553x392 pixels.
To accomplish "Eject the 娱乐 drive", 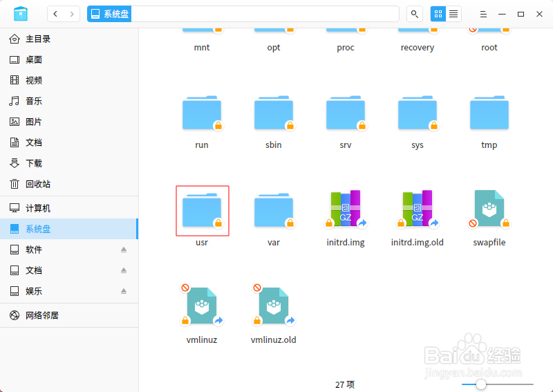I will tap(124, 292).
